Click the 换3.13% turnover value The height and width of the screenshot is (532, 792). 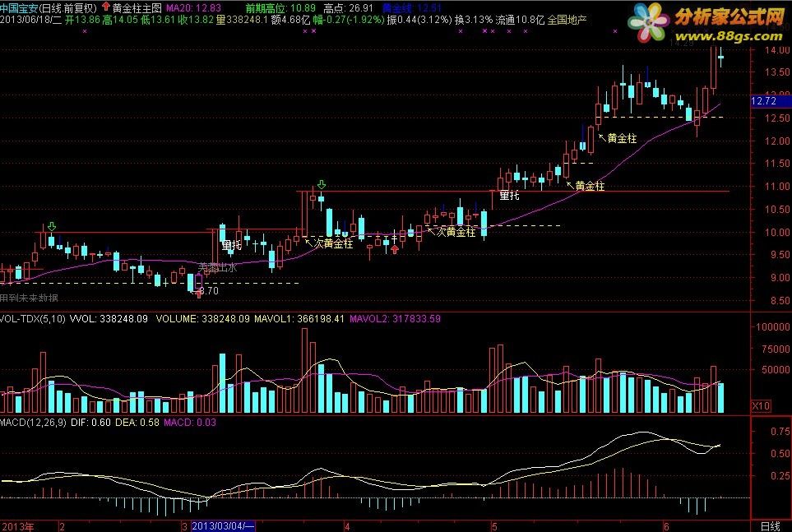[473, 20]
